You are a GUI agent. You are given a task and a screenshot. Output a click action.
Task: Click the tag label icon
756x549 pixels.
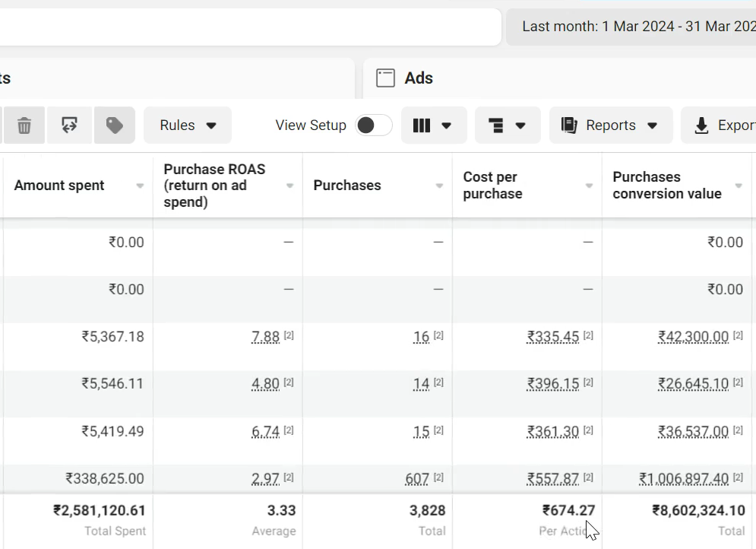click(x=115, y=125)
